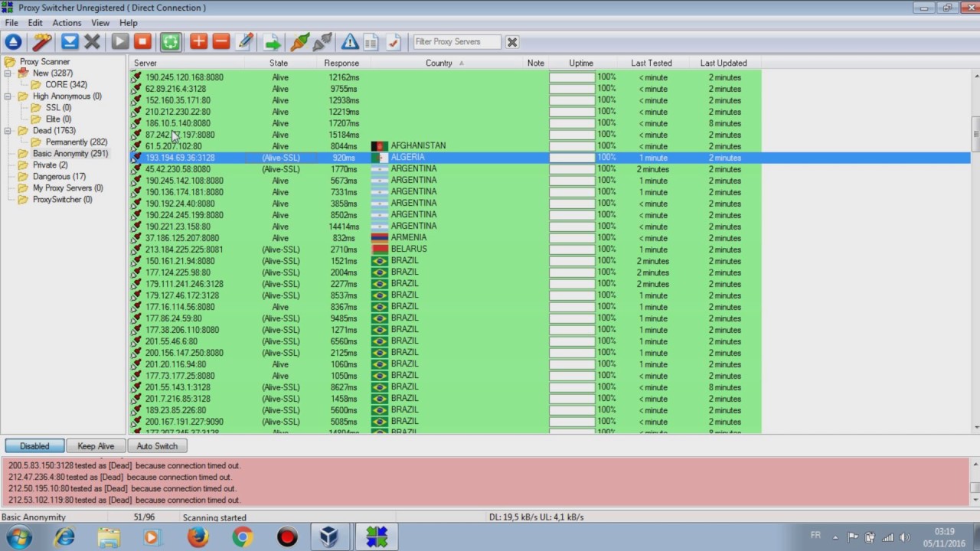Select the Dangerous (17) folder
The image size is (980, 551).
pyautogui.click(x=59, y=177)
